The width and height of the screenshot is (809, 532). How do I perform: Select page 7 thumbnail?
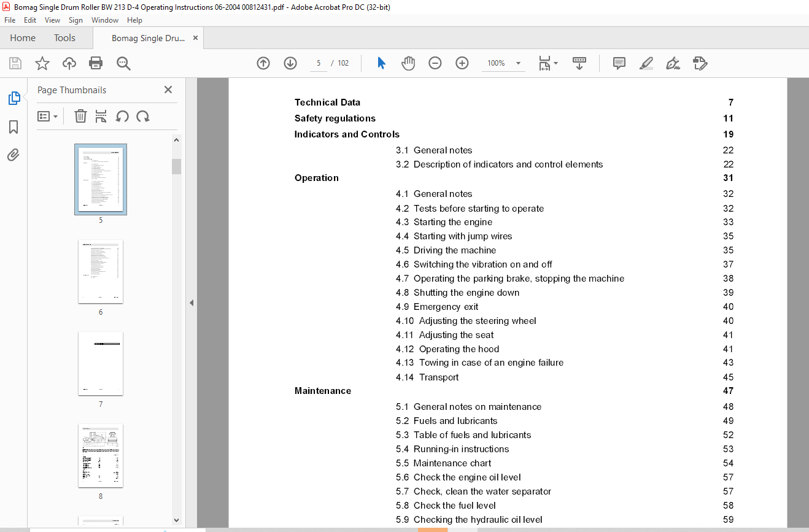(x=101, y=364)
